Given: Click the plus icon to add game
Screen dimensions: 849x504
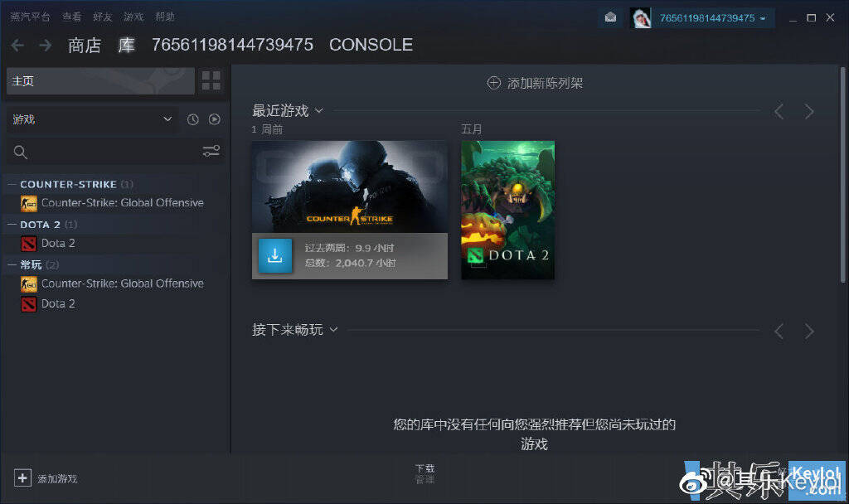Looking at the screenshot, I should coord(22,477).
